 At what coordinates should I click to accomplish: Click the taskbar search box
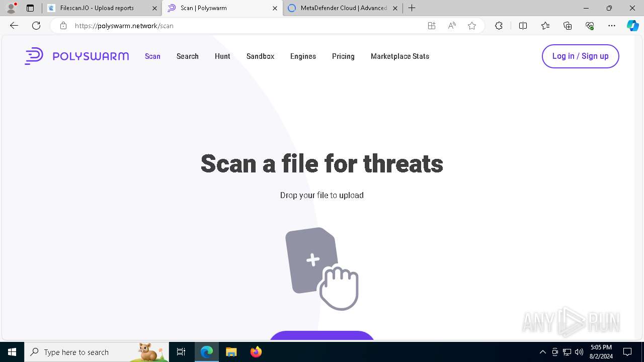97,352
